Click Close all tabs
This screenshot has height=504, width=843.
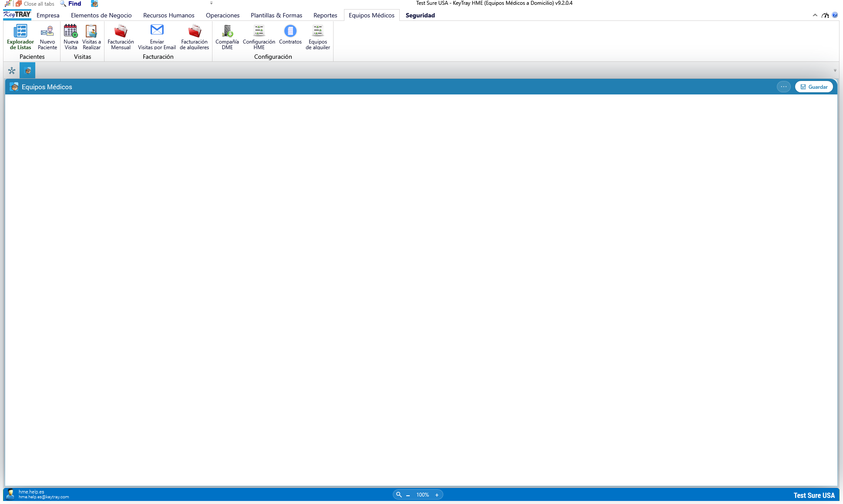click(35, 3)
